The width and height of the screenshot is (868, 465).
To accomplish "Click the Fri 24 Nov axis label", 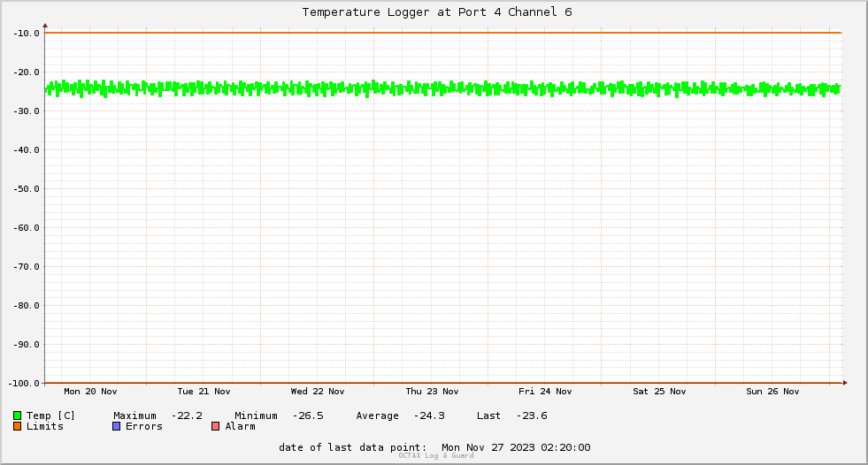I will coord(545,392).
